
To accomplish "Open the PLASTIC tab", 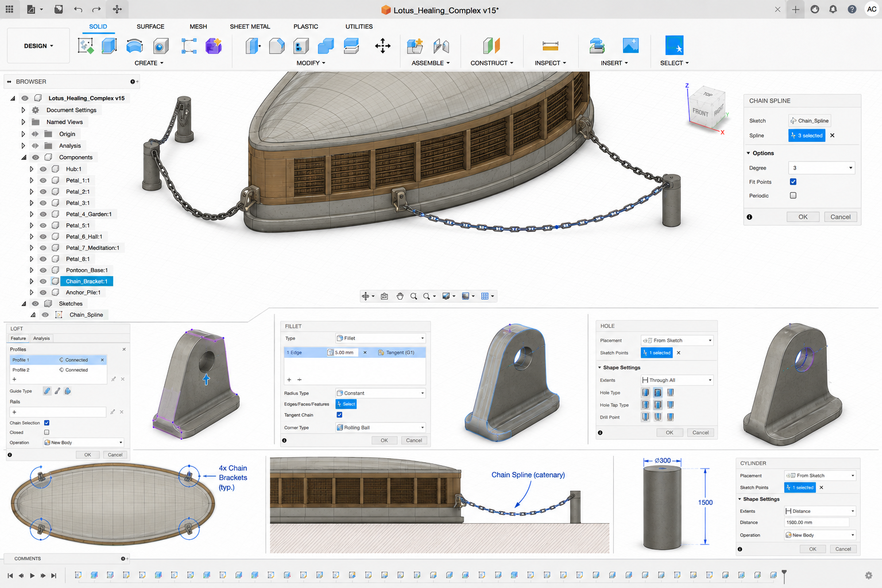I will click(305, 27).
